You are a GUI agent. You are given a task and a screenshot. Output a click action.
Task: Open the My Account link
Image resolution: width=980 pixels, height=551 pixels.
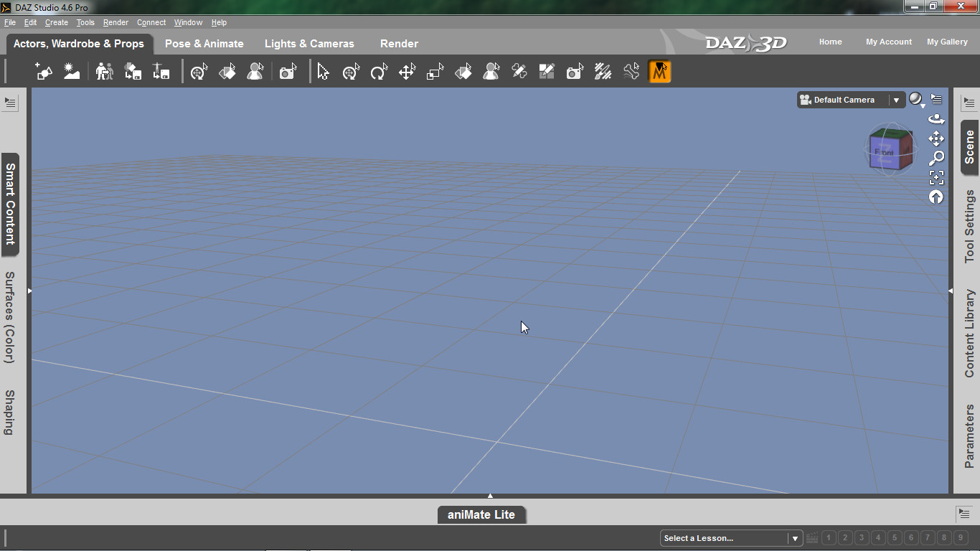point(889,42)
